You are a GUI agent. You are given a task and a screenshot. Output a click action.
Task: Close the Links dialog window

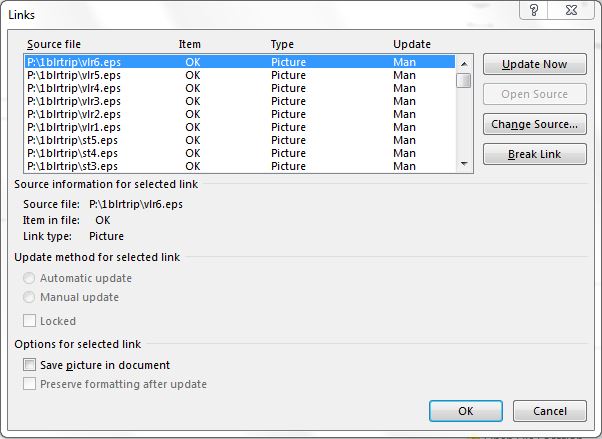point(571,10)
